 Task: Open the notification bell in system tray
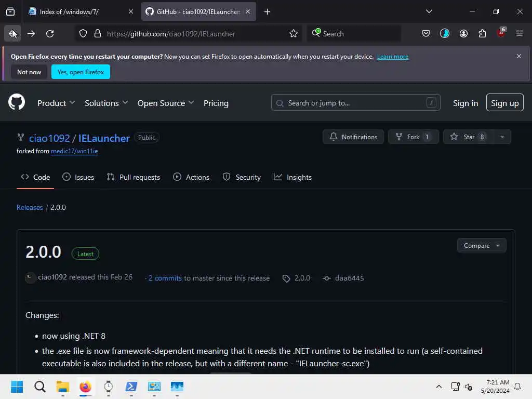coord(517,387)
